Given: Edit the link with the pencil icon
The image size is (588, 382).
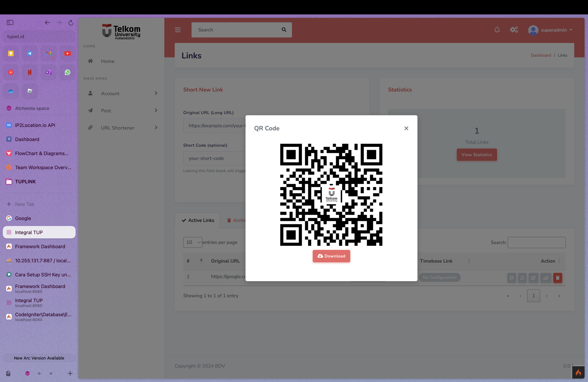Looking at the screenshot, I should click(533, 278).
